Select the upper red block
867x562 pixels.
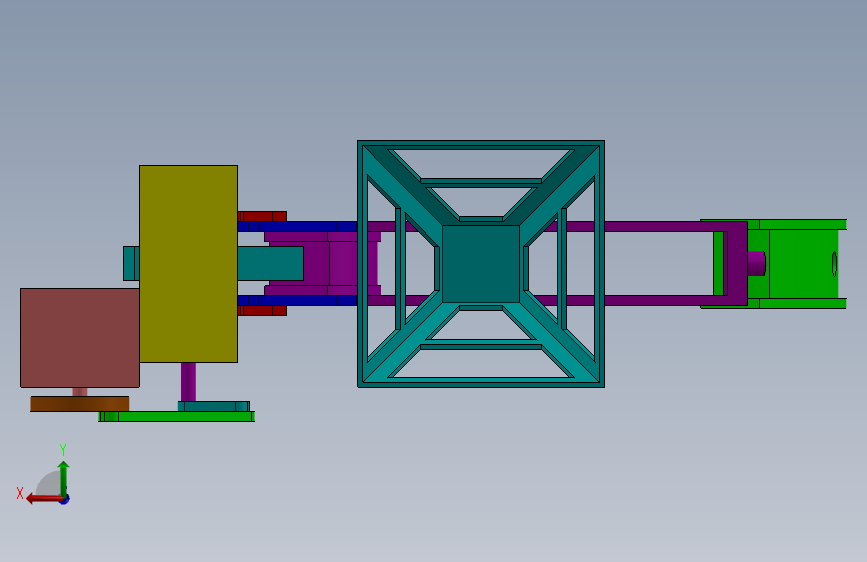[262, 216]
